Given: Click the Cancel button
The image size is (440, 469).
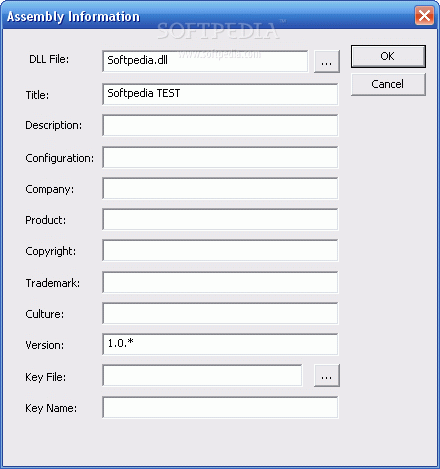Looking at the screenshot, I should coord(388,84).
